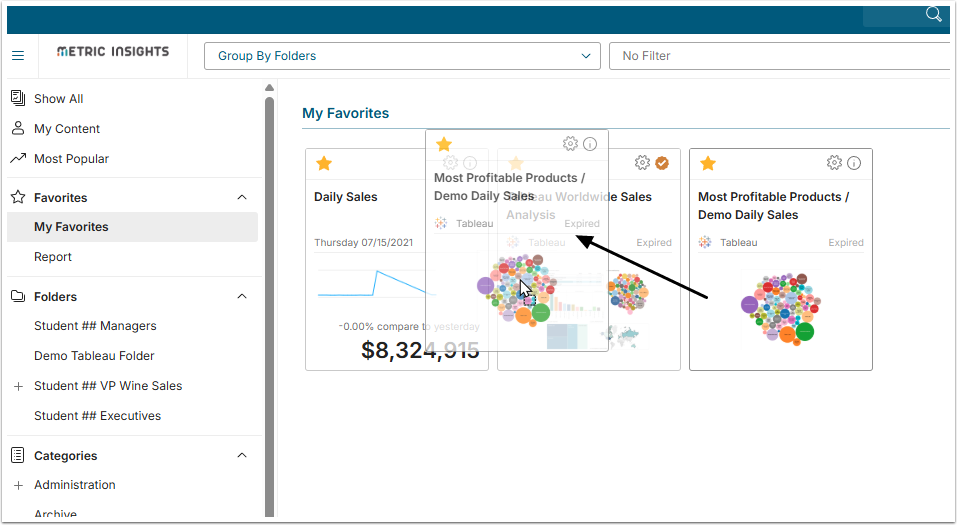
Task: Click the Most Popular trend icon
Action: coord(17,158)
